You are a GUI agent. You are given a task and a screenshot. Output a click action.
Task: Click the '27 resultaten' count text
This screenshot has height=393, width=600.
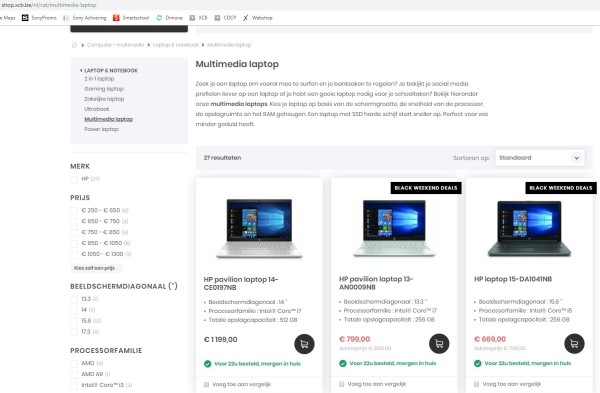tap(222, 158)
